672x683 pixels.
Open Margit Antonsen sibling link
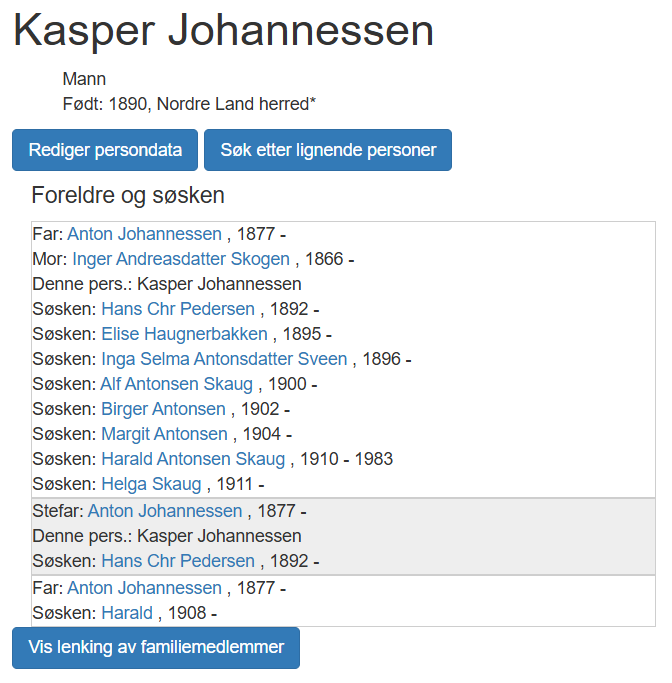click(x=164, y=434)
